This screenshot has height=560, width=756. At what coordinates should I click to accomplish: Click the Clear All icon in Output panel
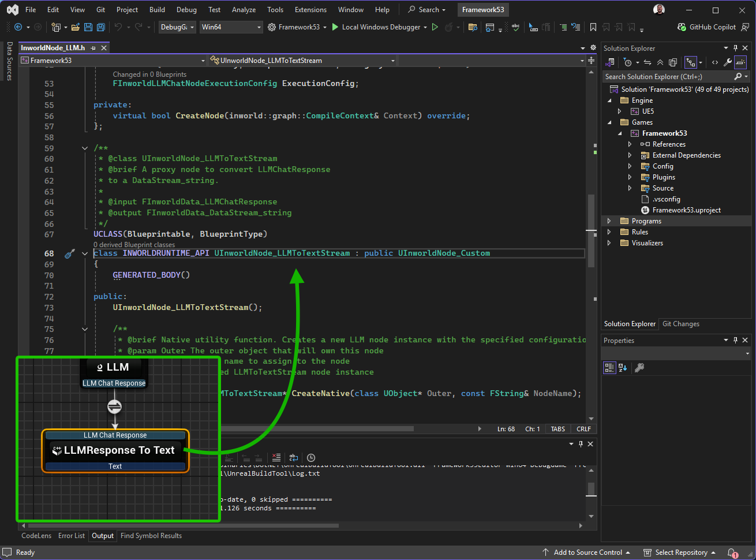pyautogui.click(x=276, y=458)
